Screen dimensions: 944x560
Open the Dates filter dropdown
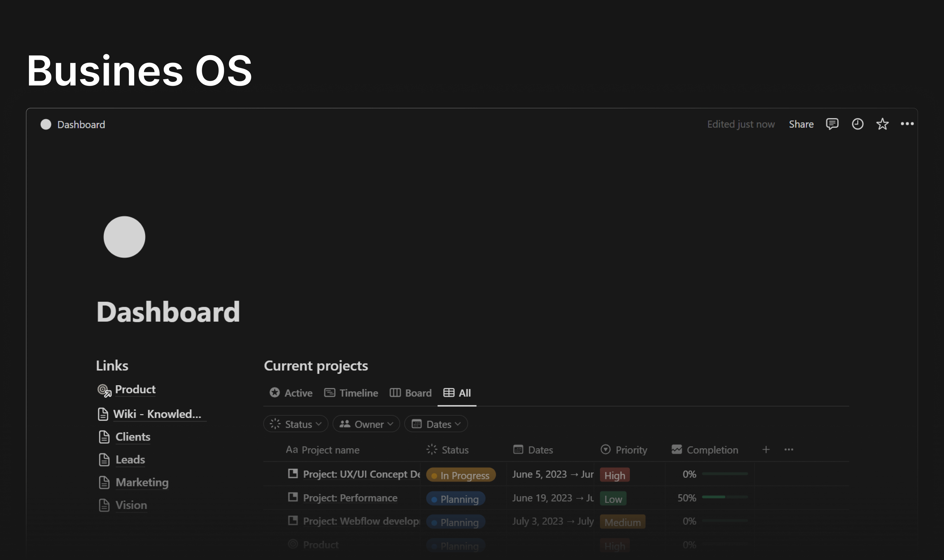[x=435, y=424]
